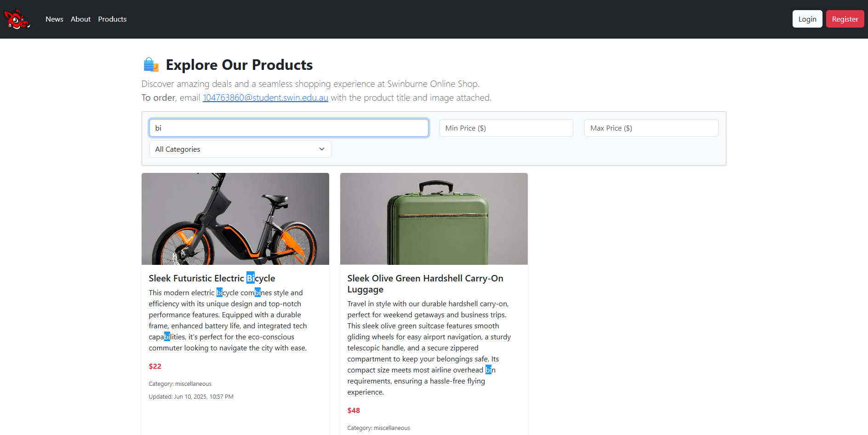868x435 pixels.
Task: Click the 'Sleek Olive Green Hardshell Carry-On Luggage' title
Action: [x=425, y=284]
